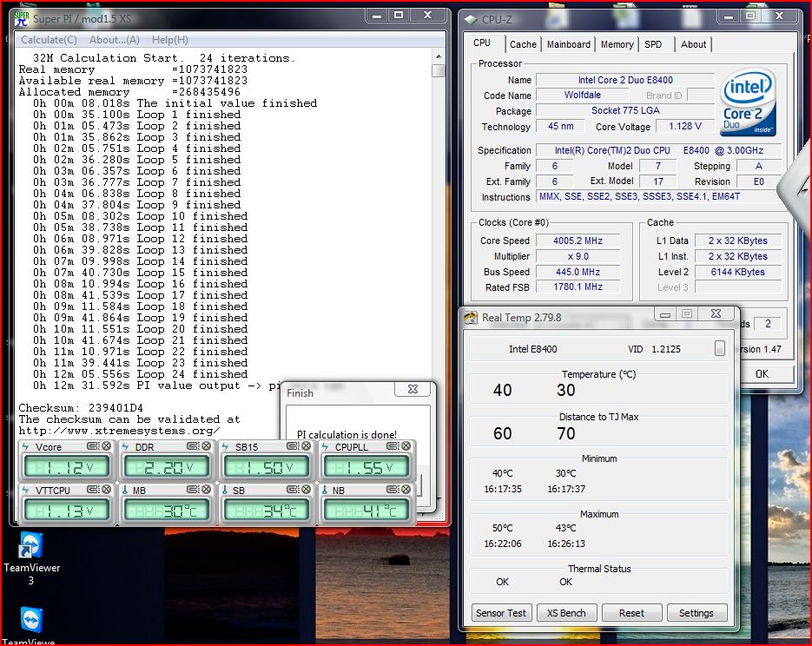Close the SB temperature widget
The image size is (812, 646).
306,490
